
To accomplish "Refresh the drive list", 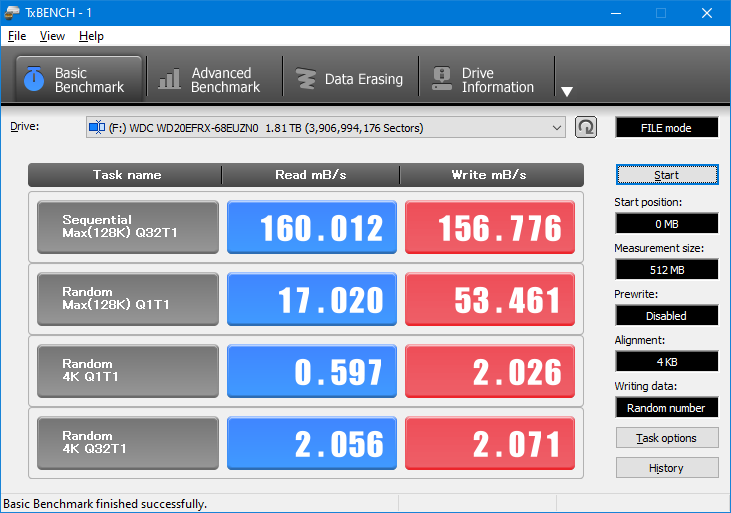I will pos(586,127).
